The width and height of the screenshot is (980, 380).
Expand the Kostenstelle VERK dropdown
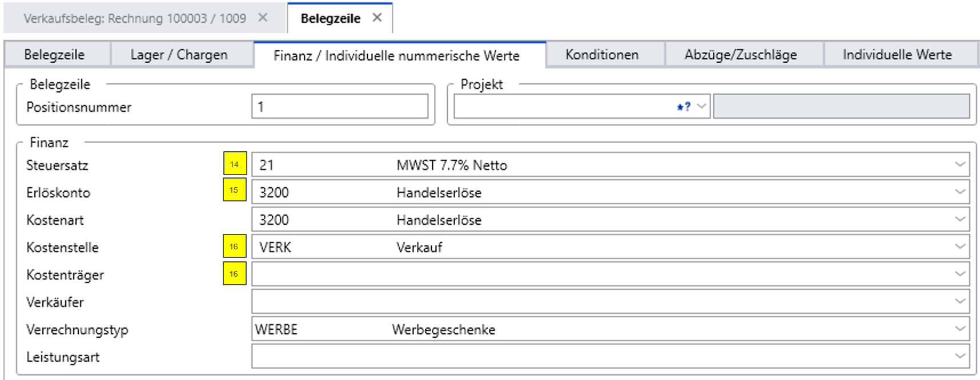pyautogui.click(x=959, y=247)
